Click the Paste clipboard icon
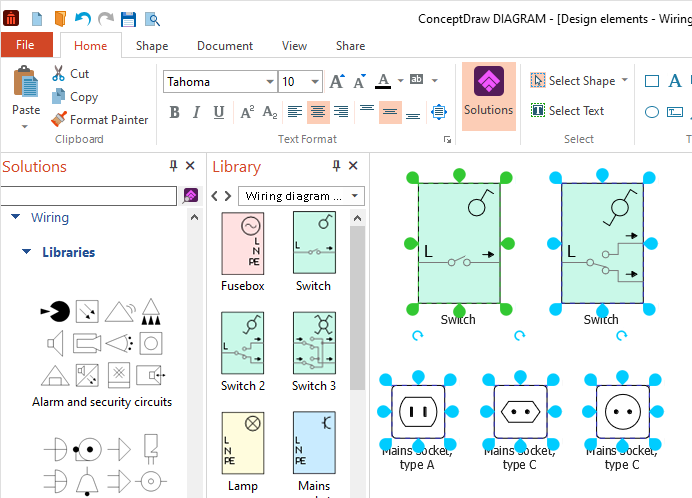This screenshot has height=498, width=692. click(26, 82)
